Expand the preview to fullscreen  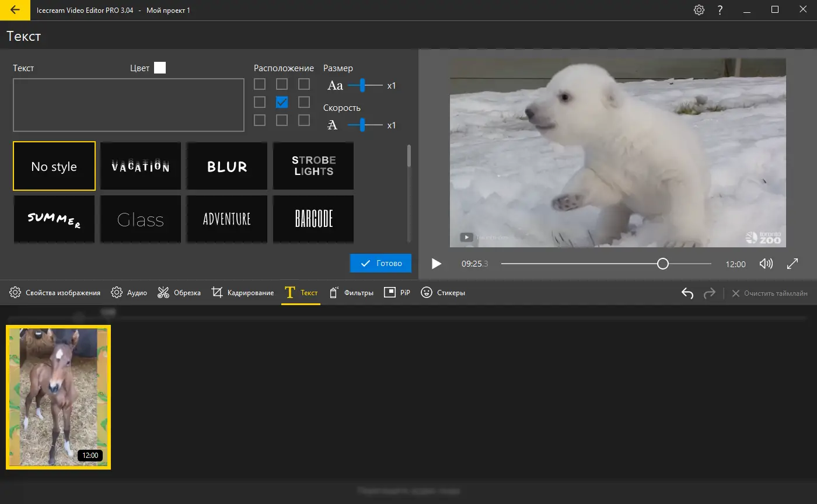(792, 264)
